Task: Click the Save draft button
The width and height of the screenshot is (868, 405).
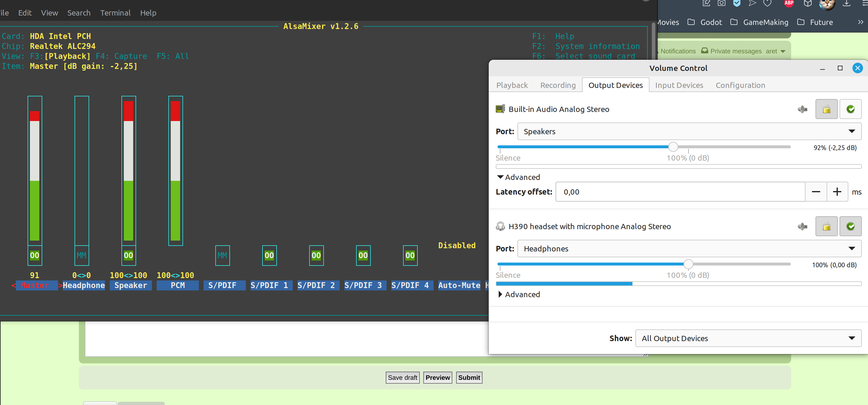Action: [402, 377]
